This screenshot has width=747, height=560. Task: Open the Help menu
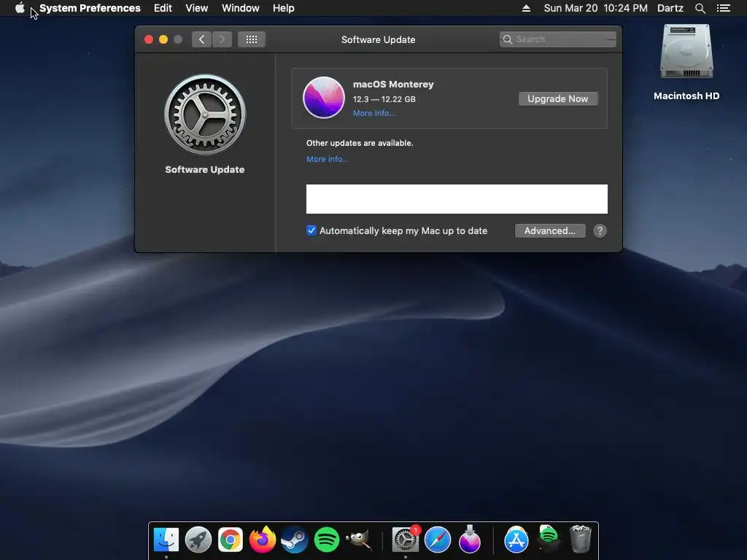click(x=283, y=8)
